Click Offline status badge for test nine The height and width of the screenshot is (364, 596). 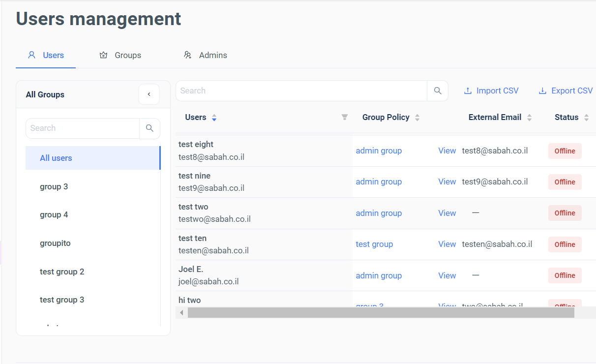[x=565, y=182]
